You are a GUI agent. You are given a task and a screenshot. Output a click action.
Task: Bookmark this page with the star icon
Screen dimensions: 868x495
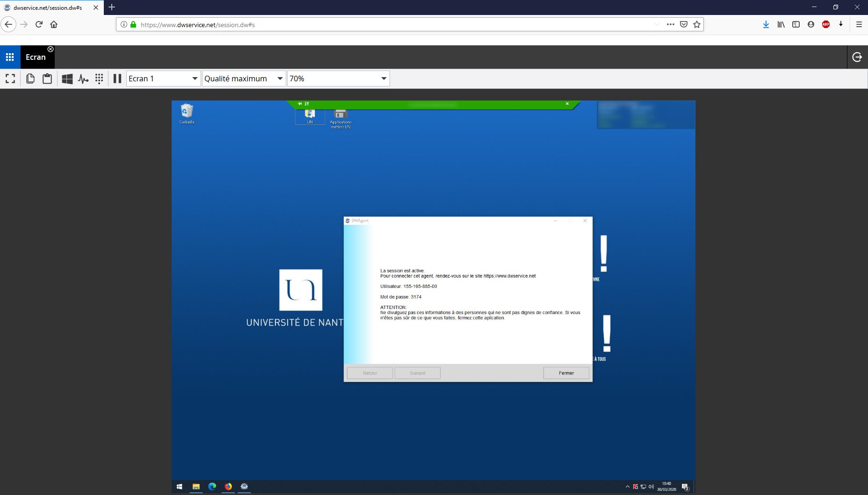click(697, 25)
